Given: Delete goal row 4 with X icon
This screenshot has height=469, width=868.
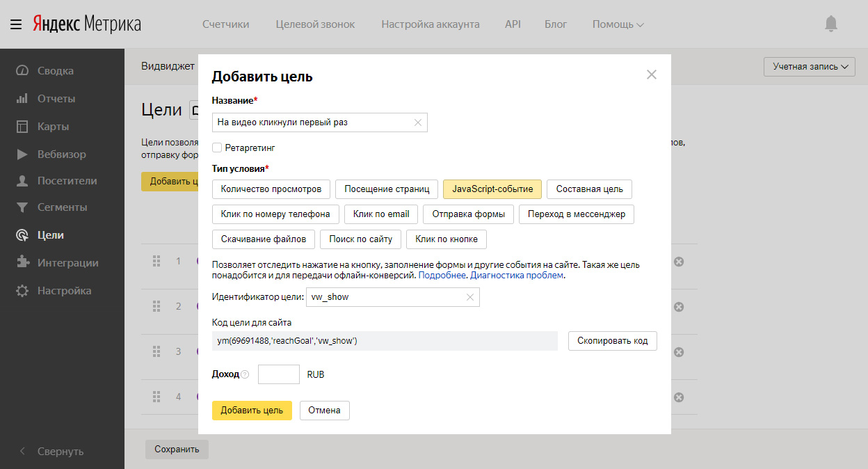Looking at the screenshot, I should click(x=680, y=397).
